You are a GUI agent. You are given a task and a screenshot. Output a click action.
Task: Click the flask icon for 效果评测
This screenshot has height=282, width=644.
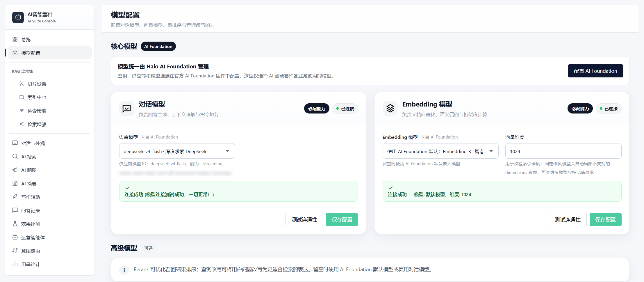15,224
